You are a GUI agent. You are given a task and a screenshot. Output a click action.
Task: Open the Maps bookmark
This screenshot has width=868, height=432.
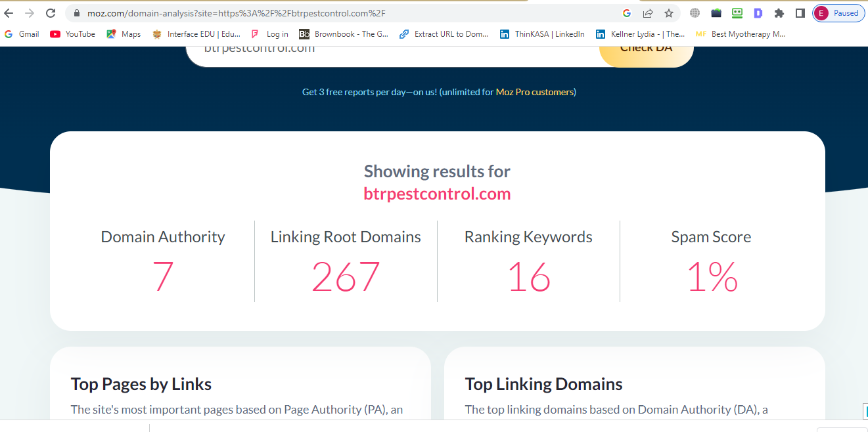tap(124, 34)
